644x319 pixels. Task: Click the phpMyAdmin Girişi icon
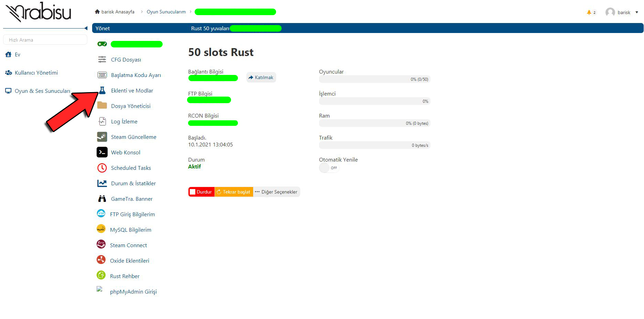[x=99, y=289]
